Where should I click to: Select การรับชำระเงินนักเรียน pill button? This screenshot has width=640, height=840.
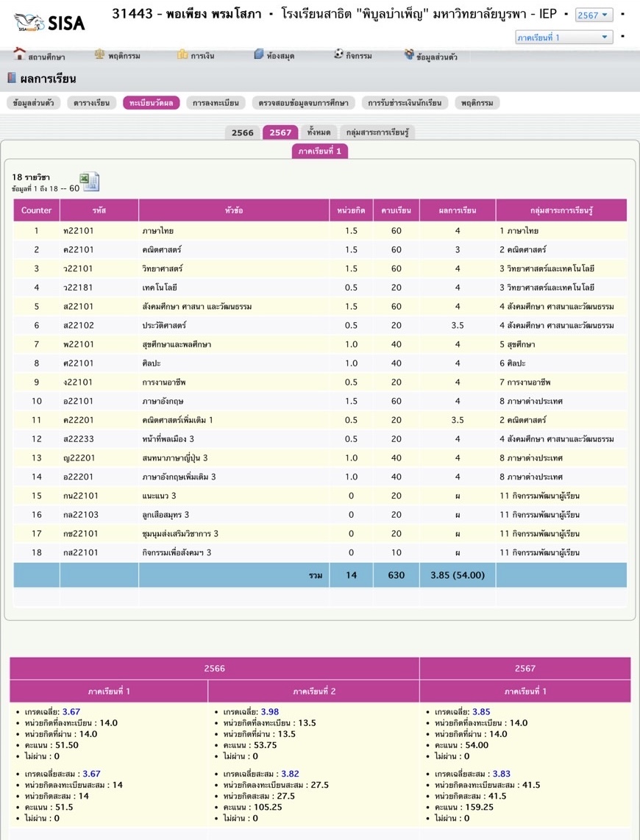[x=405, y=103]
